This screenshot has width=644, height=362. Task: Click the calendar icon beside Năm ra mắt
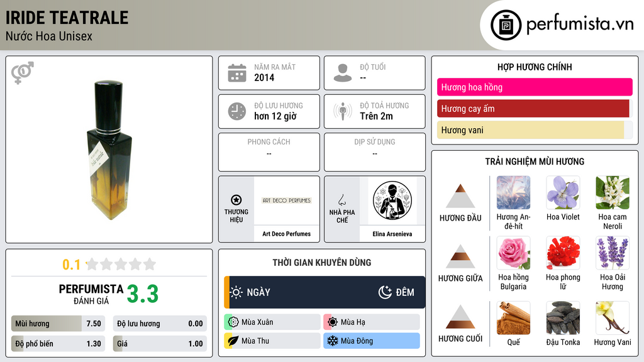(x=237, y=73)
